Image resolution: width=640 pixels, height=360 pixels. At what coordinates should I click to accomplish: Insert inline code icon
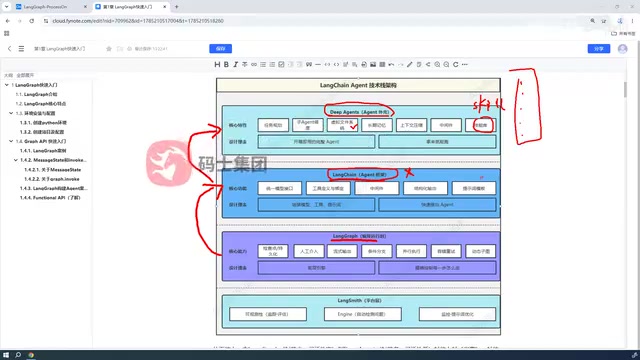[x=327, y=64]
